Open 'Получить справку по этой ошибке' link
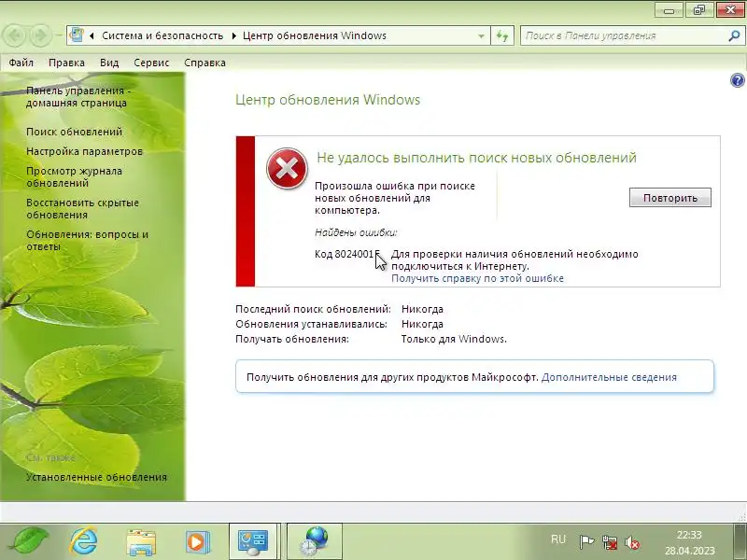Viewport: 747px width, 560px height. (477, 278)
